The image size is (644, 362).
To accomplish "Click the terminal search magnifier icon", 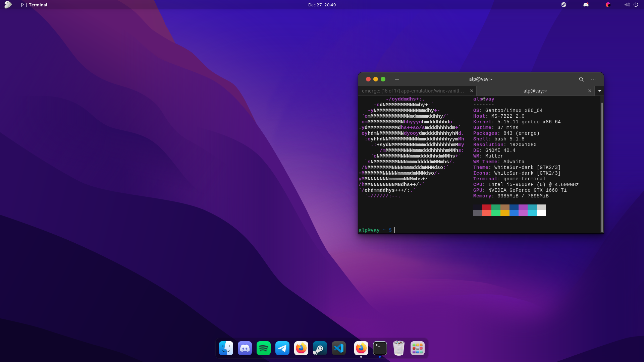I will pos(581,79).
